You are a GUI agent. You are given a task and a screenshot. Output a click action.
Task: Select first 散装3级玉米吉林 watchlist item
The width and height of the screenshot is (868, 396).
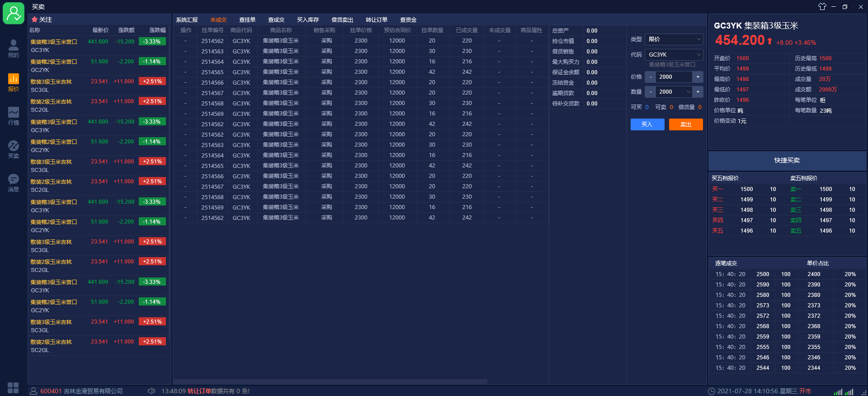(98, 86)
